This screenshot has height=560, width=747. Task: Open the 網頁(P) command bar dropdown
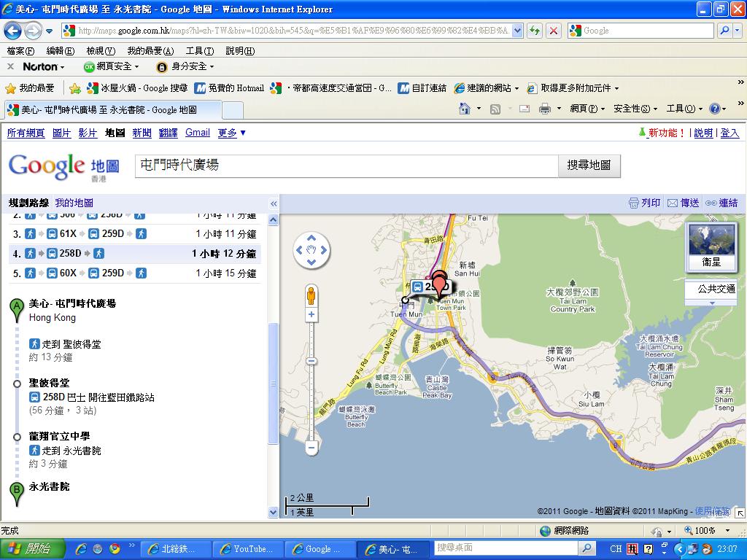587,109
